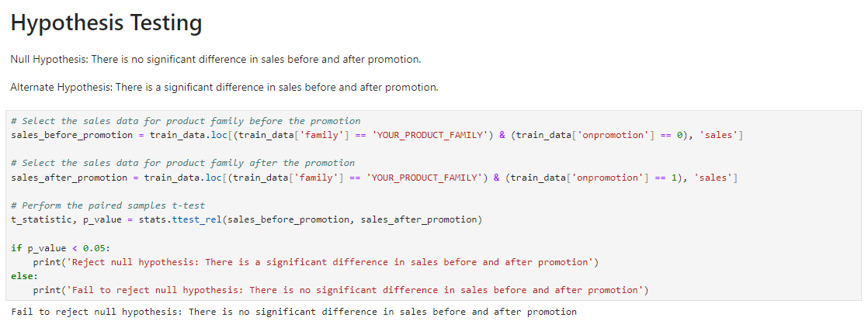Image resolution: width=868 pixels, height=328 pixels.
Task: Click the comment about before the promotion
Action: coord(186,121)
